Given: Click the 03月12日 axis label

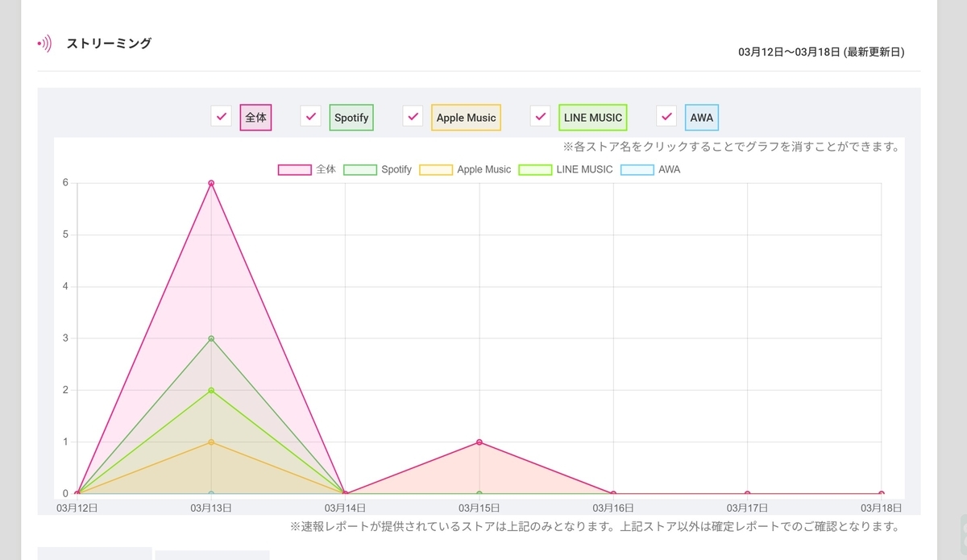Looking at the screenshot, I should click(77, 508).
